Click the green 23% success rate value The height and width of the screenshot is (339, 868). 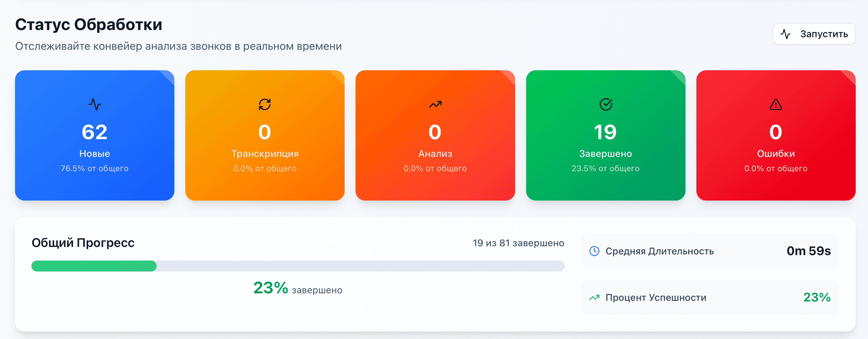(817, 297)
